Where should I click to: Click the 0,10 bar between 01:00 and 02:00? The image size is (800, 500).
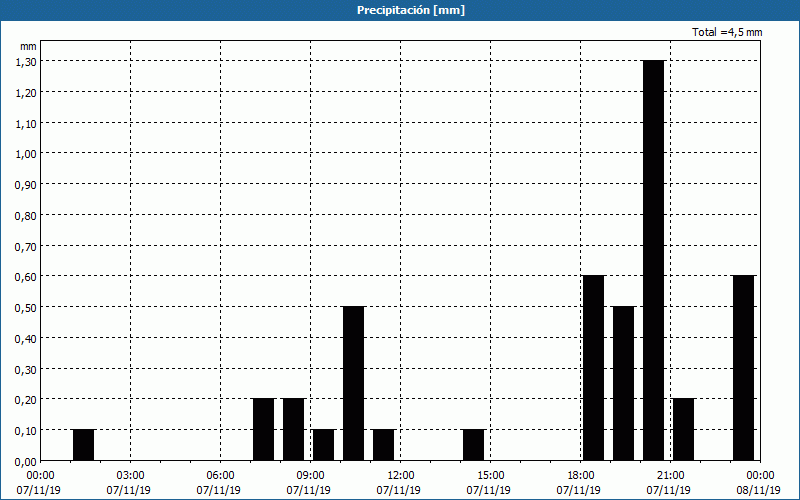click(84, 445)
